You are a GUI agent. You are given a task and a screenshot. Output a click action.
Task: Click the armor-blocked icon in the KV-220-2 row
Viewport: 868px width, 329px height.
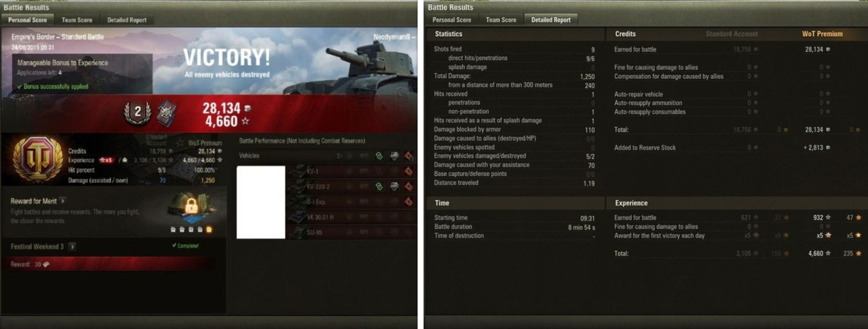(394, 186)
